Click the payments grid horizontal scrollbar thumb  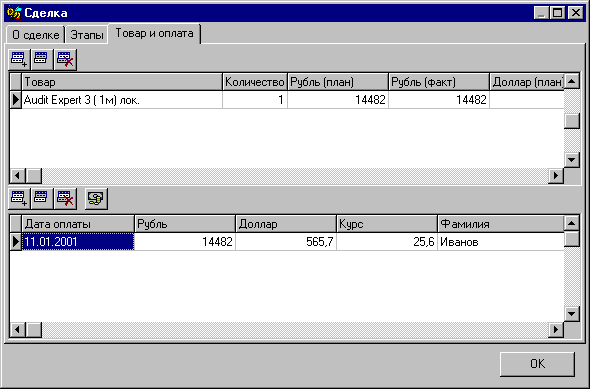pos(34,330)
